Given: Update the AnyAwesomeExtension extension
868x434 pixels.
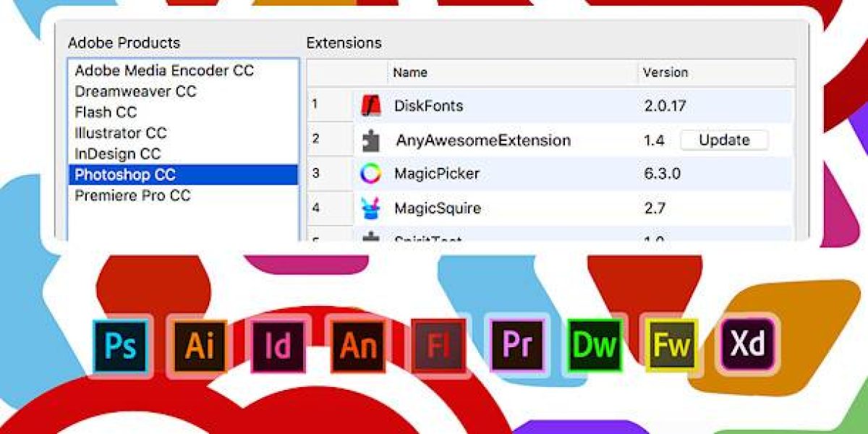Looking at the screenshot, I should pyautogui.click(x=724, y=140).
